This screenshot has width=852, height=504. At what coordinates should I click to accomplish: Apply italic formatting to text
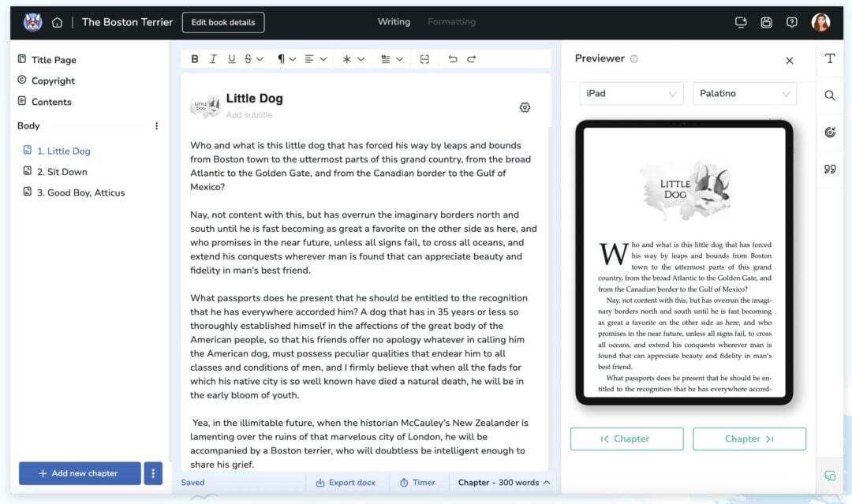[214, 58]
